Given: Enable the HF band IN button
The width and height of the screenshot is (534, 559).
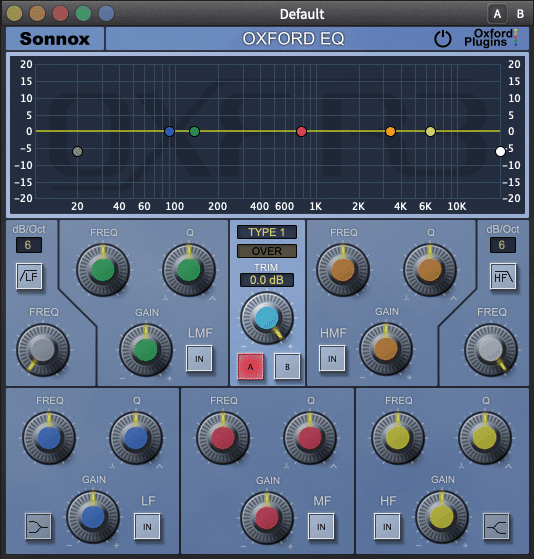Looking at the screenshot, I should pyautogui.click(x=387, y=526).
